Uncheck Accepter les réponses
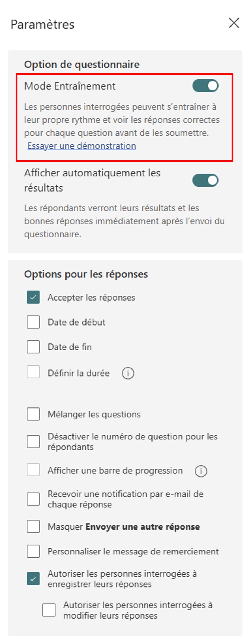The image size is (251, 644). click(x=33, y=297)
